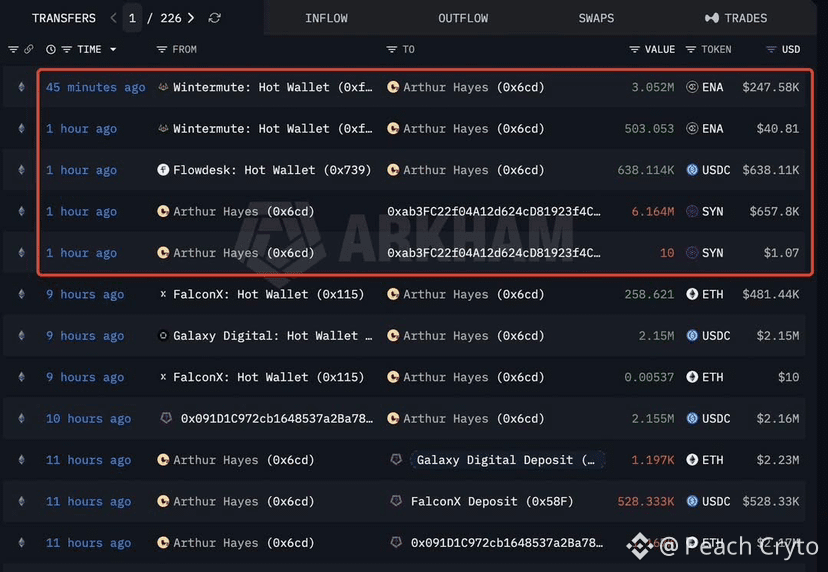Click Arthur Hayes sender in 6.164M SYN row

(236, 211)
